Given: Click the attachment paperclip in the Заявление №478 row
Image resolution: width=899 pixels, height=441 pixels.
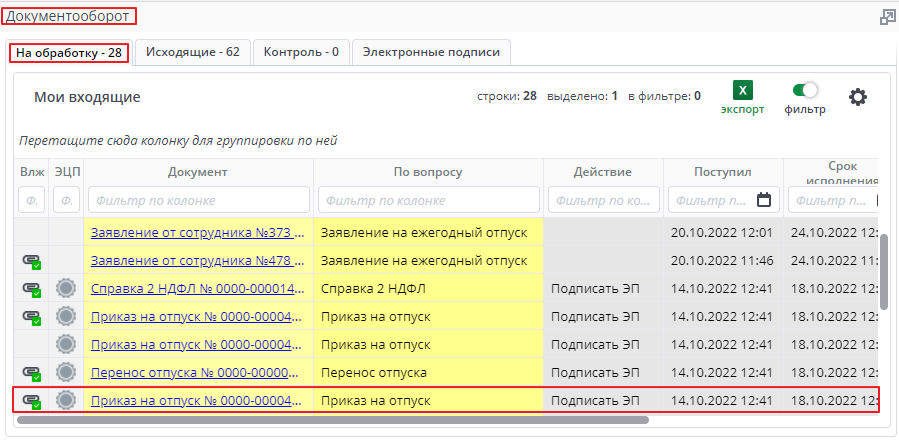Looking at the screenshot, I should coord(32,262).
